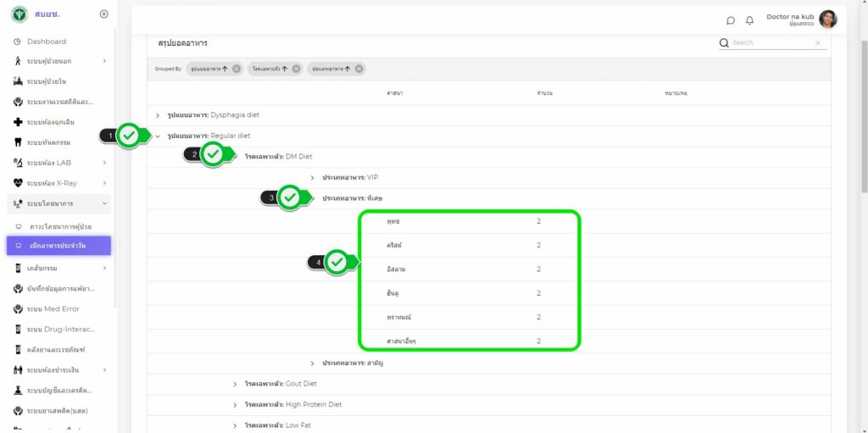
Task: Open the Doctor na kub profile avatar
Action: pyautogui.click(x=827, y=19)
